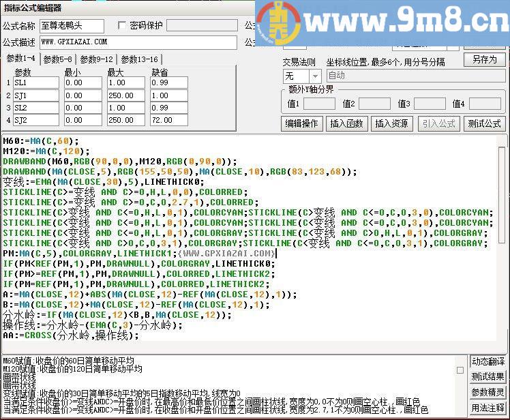Click the 公式描述 field with WWW.GPXIAZAI.COM
This screenshot has height=420, width=510.
click(138, 42)
